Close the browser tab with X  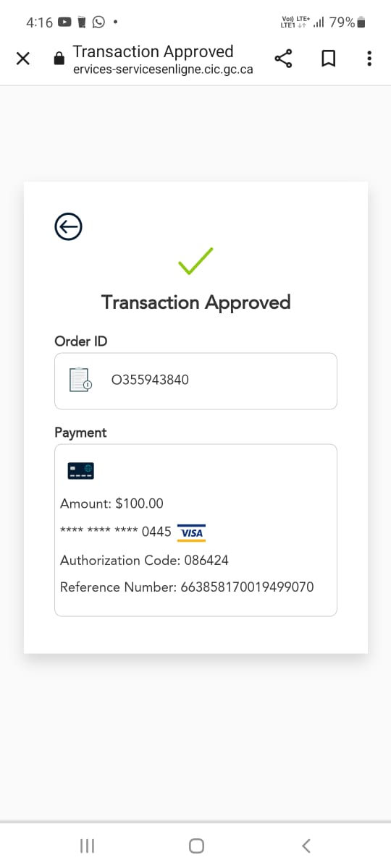[23, 59]
